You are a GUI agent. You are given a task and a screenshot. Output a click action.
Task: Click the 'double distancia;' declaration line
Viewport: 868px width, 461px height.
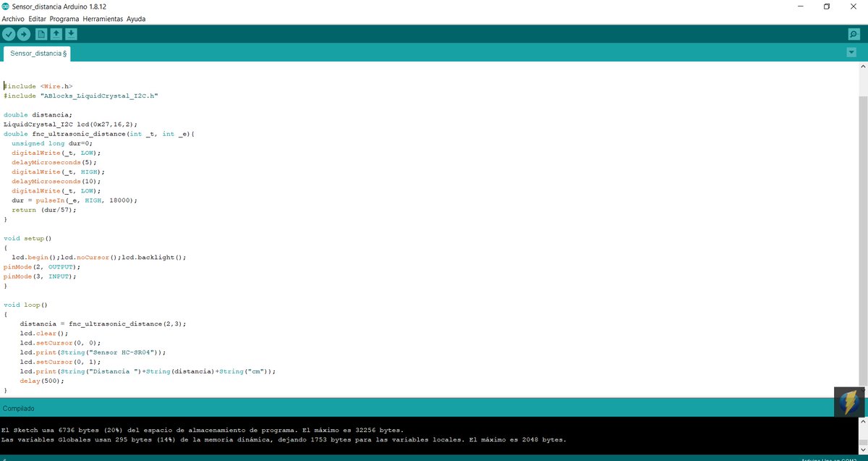(38, 114)
